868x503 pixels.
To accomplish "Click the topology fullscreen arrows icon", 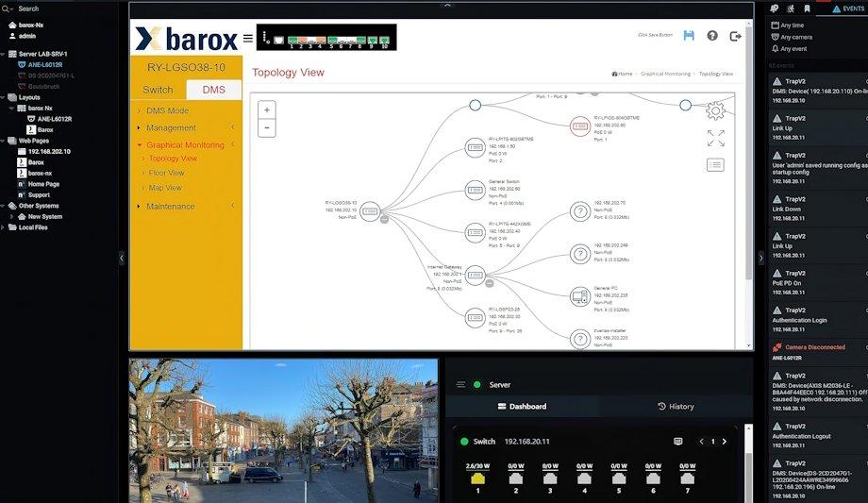I will (716, 139).
